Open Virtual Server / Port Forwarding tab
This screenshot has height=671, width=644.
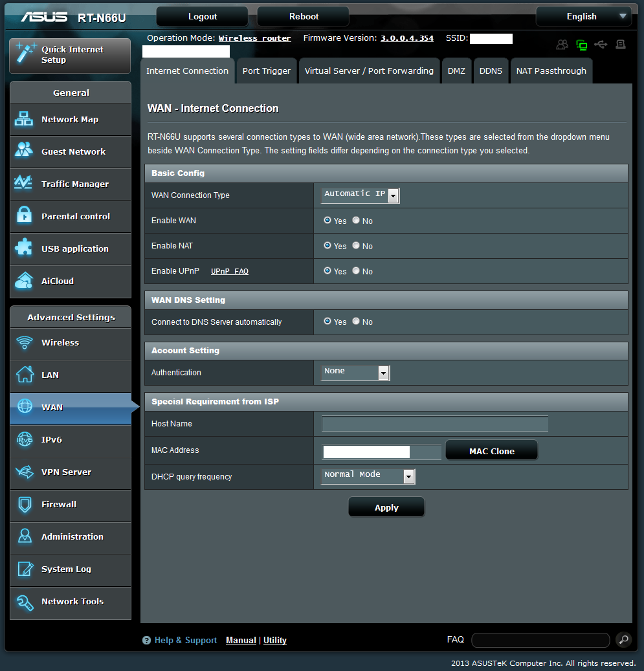point(369,71)
